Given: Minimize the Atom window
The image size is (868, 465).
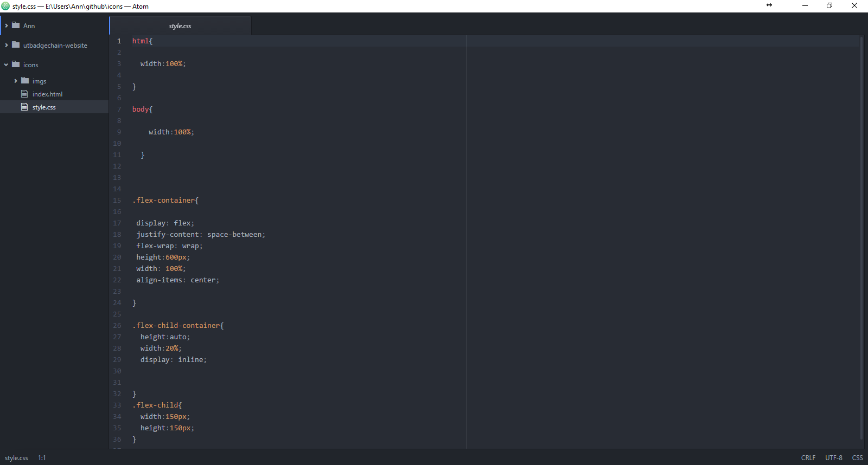Looking at the screenshot, I should click(x=805, y=6).
